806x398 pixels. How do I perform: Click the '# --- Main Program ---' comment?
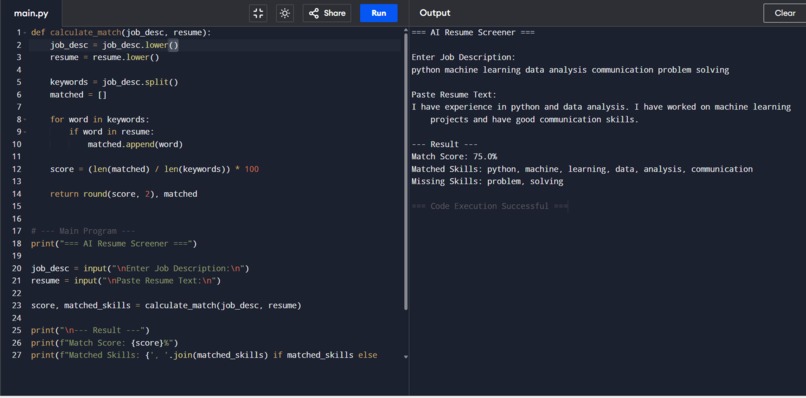tap(83, 231)
